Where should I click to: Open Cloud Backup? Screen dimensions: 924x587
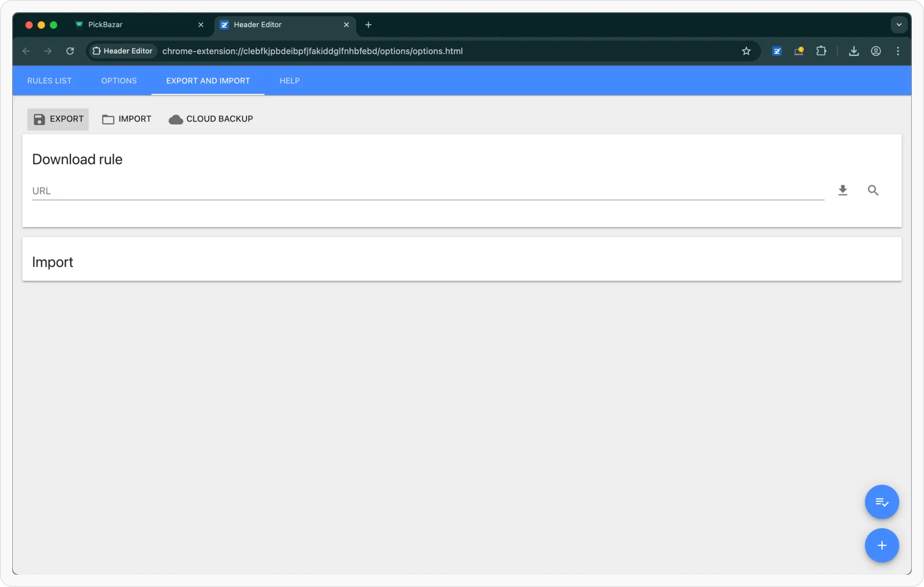(x=211, y=119)
